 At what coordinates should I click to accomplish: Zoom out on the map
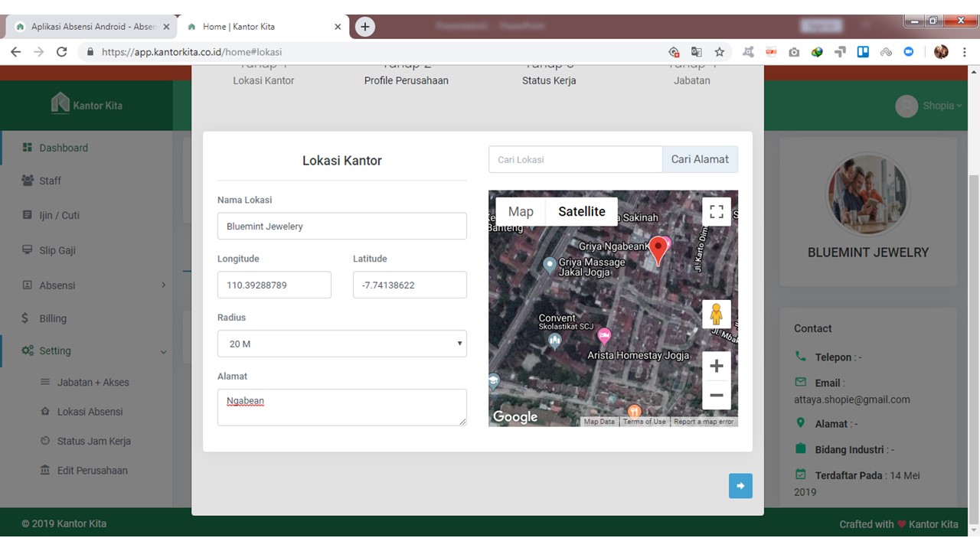pos(716,395)
